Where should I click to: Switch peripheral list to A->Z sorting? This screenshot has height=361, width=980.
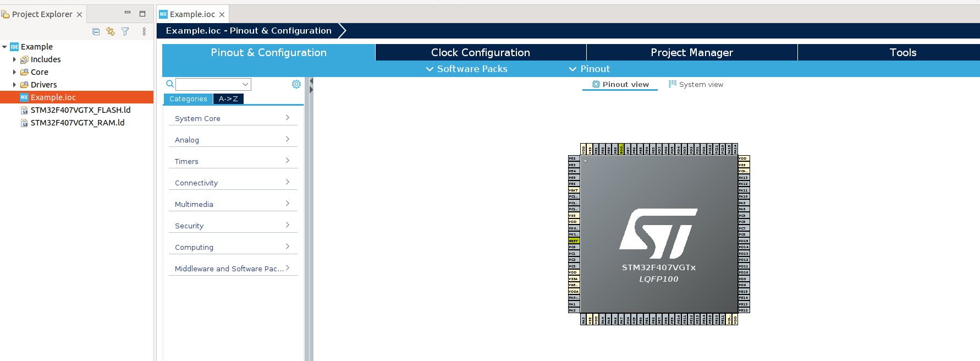click(x=228, y=99)
